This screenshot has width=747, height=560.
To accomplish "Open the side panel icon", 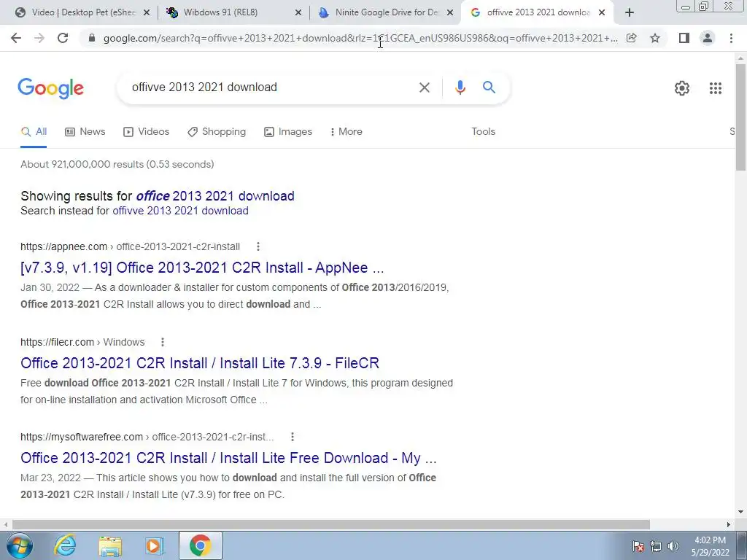I will point(684,38).
